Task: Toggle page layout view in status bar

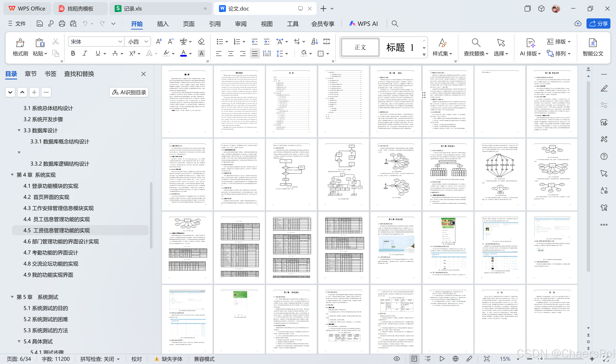Action: coord(414,359)
